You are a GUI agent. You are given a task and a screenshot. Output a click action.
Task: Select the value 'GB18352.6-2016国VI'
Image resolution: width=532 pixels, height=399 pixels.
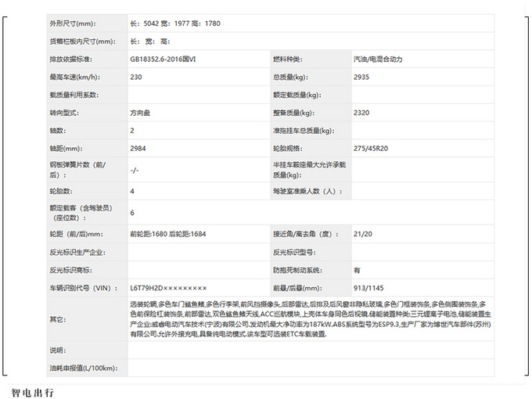tap(163, 59)
